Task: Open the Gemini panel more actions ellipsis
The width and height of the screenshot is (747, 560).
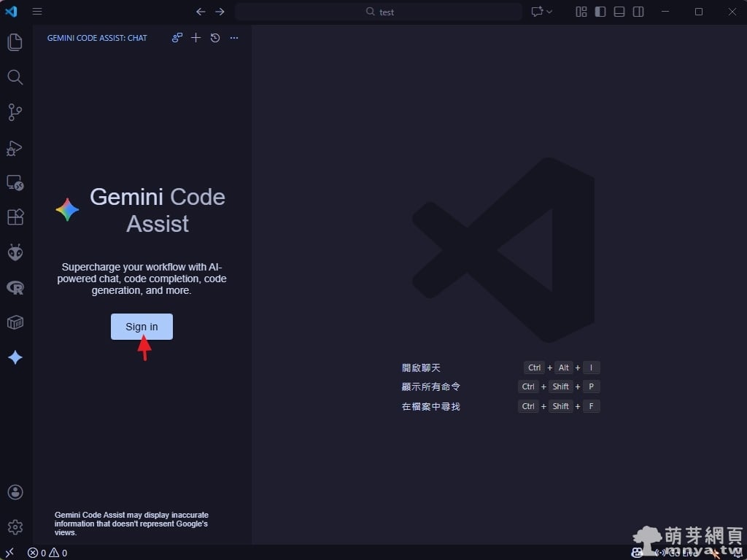Action: pos(234,38)
